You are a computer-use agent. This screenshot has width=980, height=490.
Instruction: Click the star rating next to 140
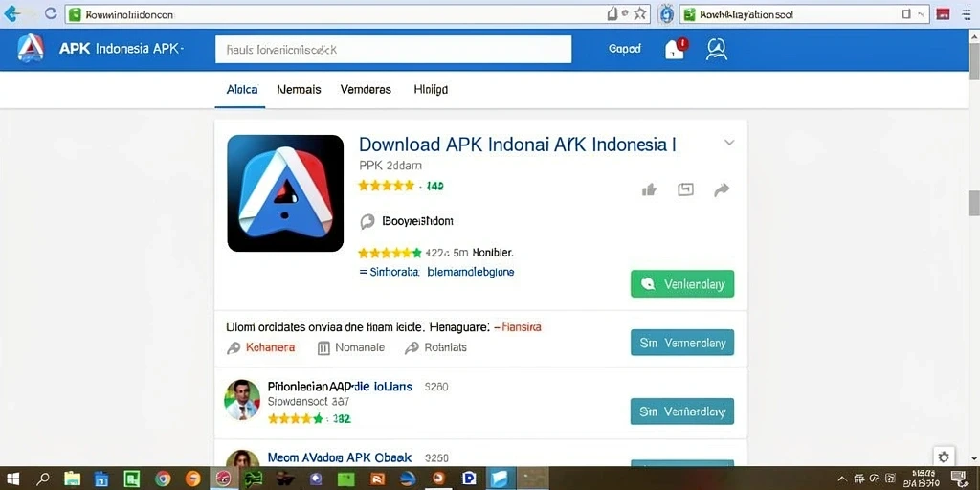point(386,186)
